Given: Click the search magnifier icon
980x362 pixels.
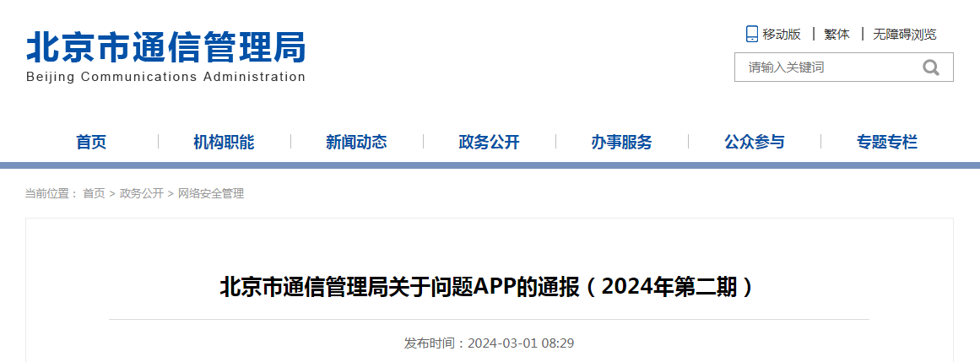Looking at the screenshot, I should [x=930, y=68].
